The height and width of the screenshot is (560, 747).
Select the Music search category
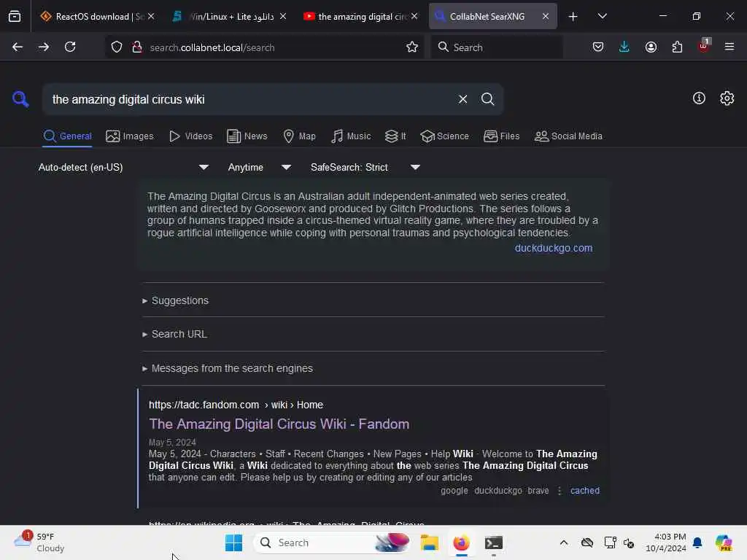coord(351,136)
